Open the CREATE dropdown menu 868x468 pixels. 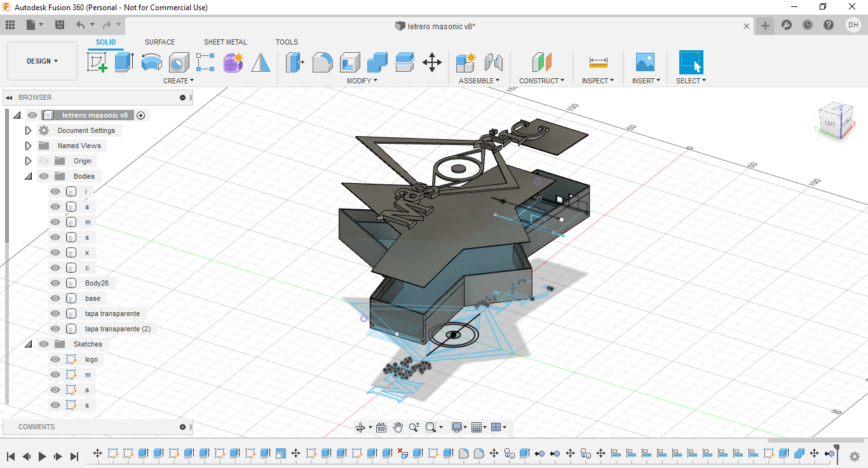(x=179, y=81)
